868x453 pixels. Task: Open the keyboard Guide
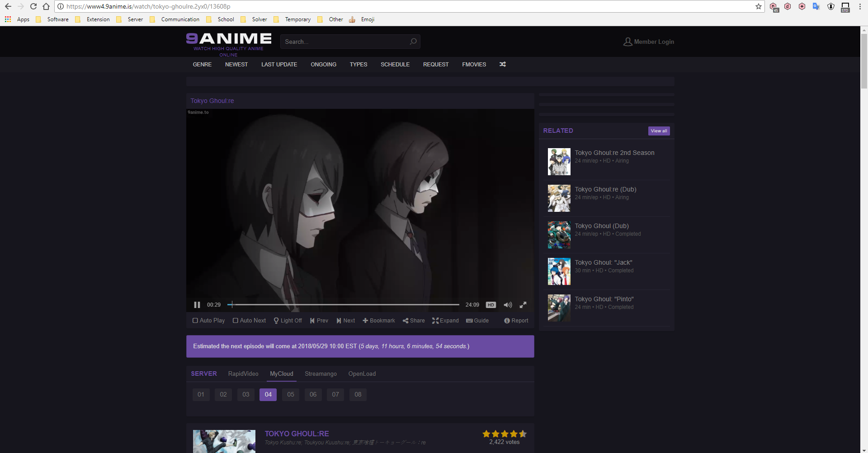(477, 321)
